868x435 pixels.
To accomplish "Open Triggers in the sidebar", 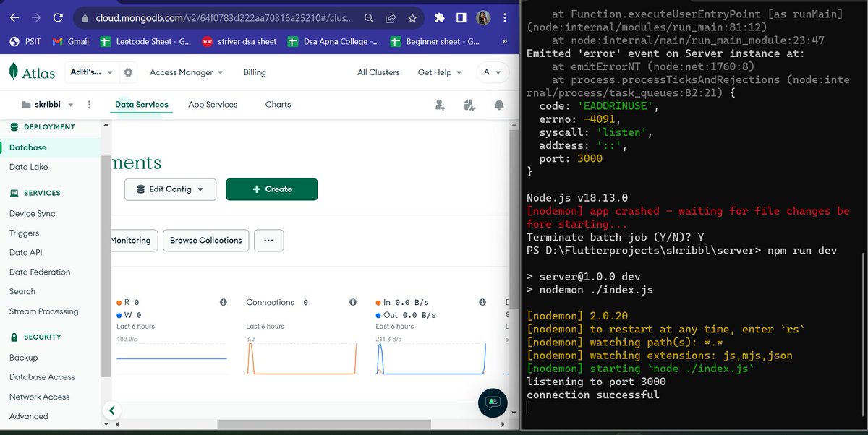I will [x=24, y=233].
